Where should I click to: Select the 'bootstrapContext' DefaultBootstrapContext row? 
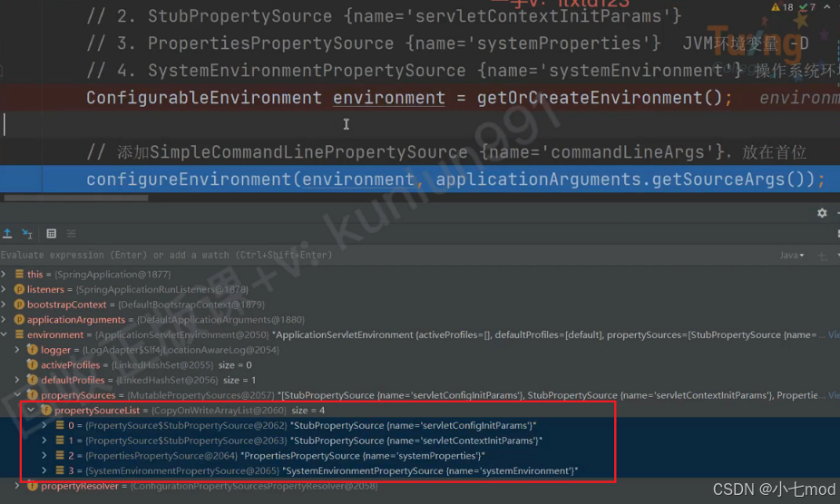tap(420, 305)
